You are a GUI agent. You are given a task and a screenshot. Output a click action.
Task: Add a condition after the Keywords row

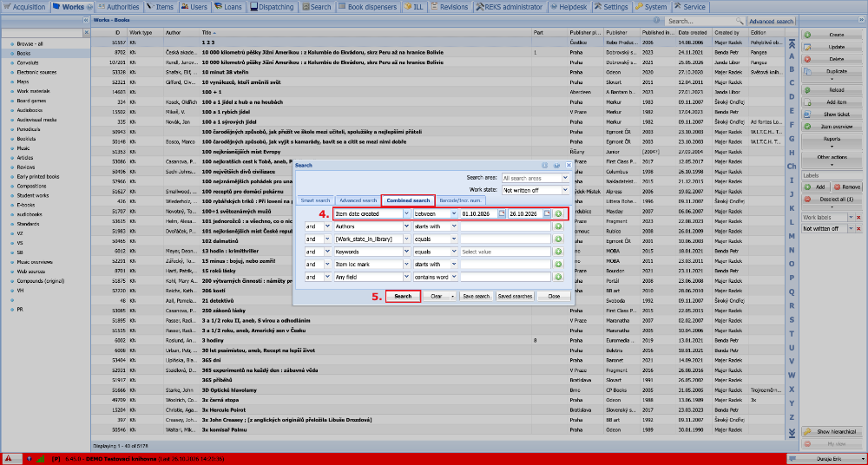coord(558,252)
